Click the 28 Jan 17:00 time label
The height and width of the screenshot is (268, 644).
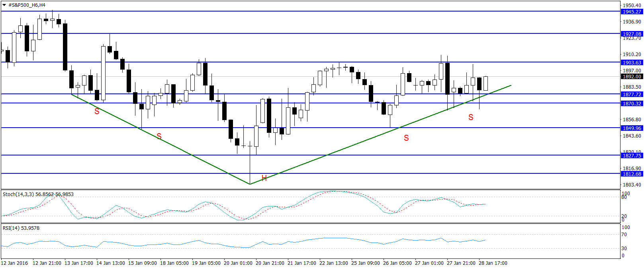point(493,263)
